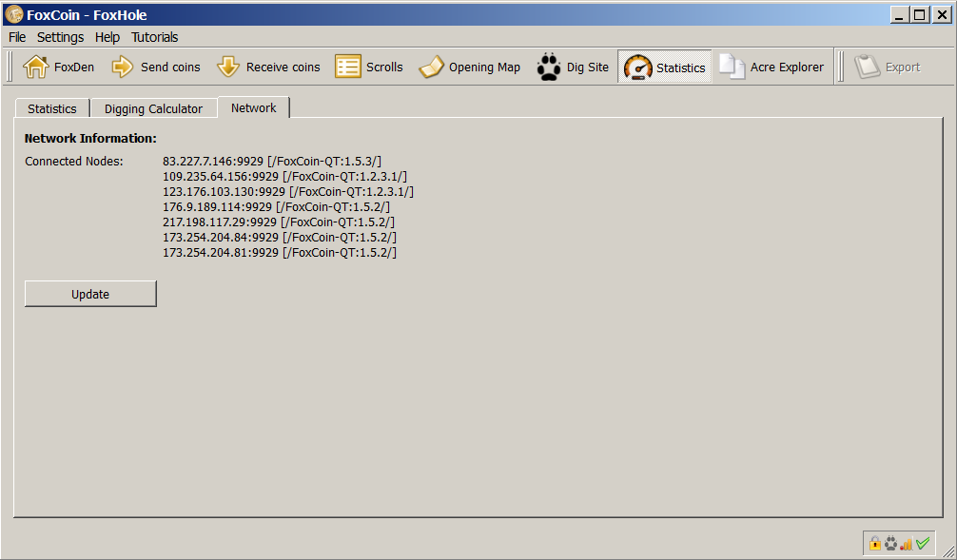Click the wallet lock status icon

pyautogui.click(x=874, y=542)
